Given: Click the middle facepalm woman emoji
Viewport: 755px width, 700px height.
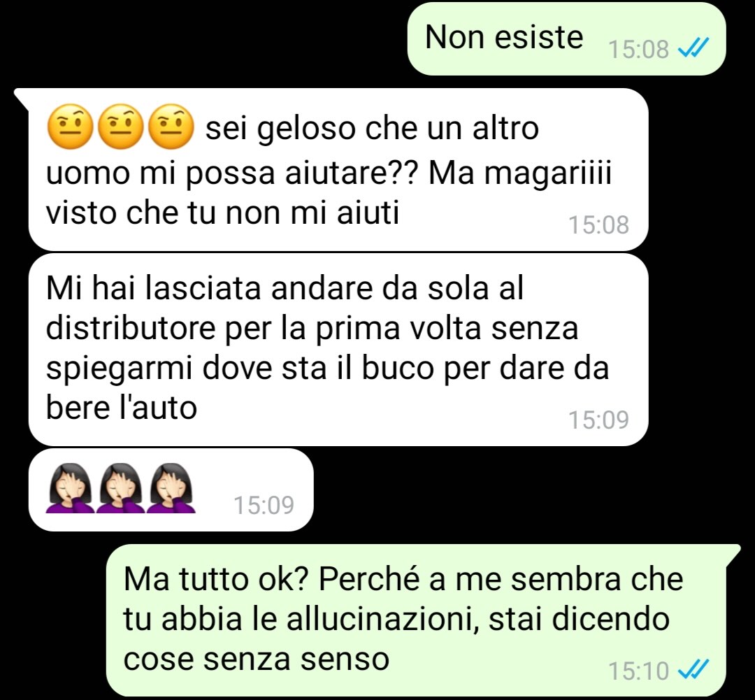Looking at the screenshot, I should tap(120, 487).
